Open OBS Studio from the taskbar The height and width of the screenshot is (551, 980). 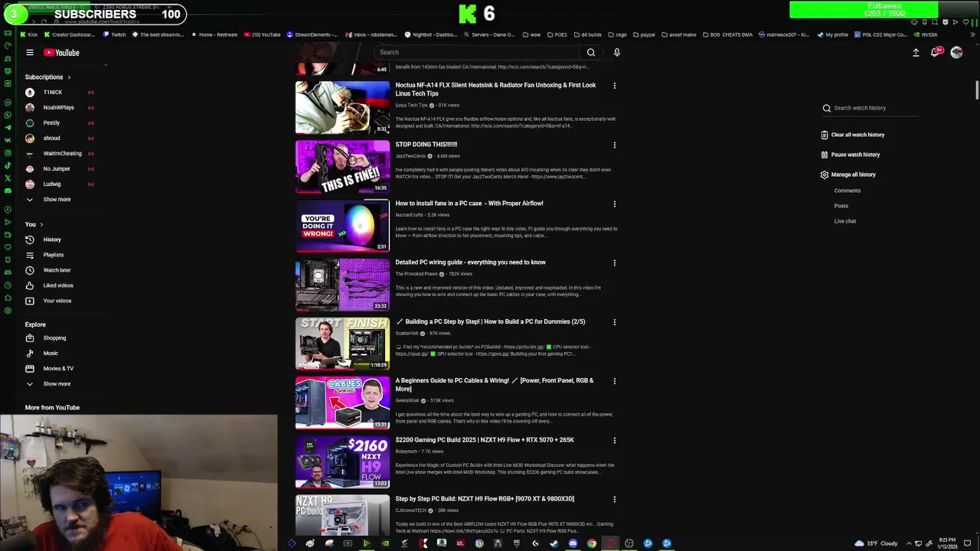click(629, 543)
